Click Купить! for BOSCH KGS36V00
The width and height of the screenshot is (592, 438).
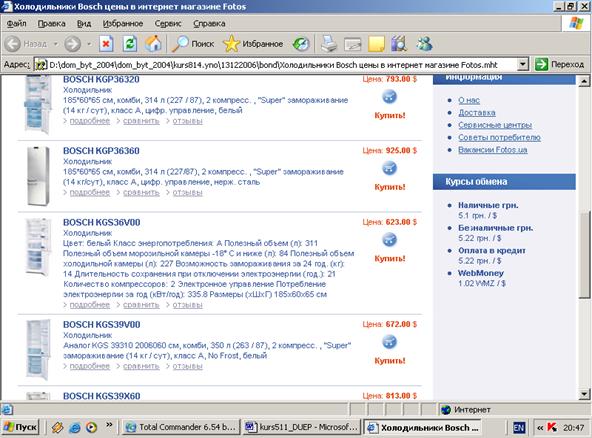coord(390,259)
